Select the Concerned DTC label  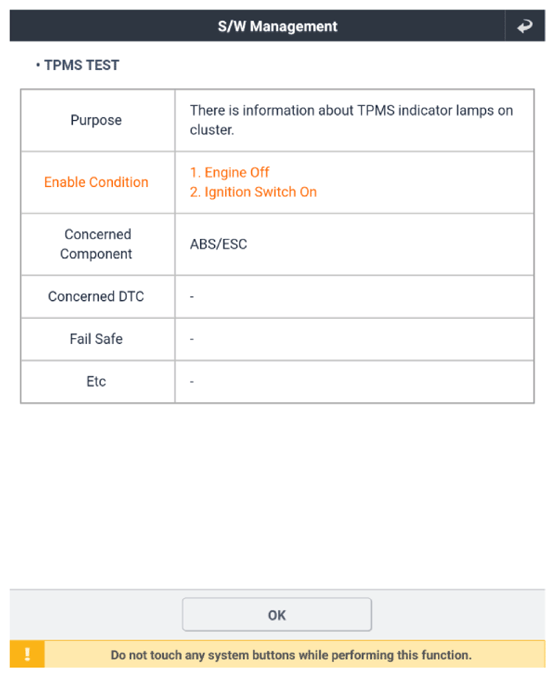pyautogui.click(x=96, y=297)
